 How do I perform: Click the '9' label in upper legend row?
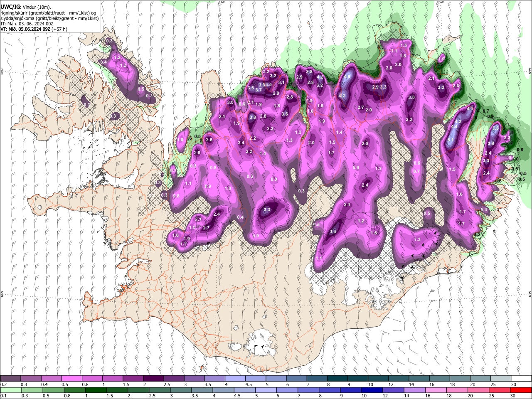click(x=349, y=384)
